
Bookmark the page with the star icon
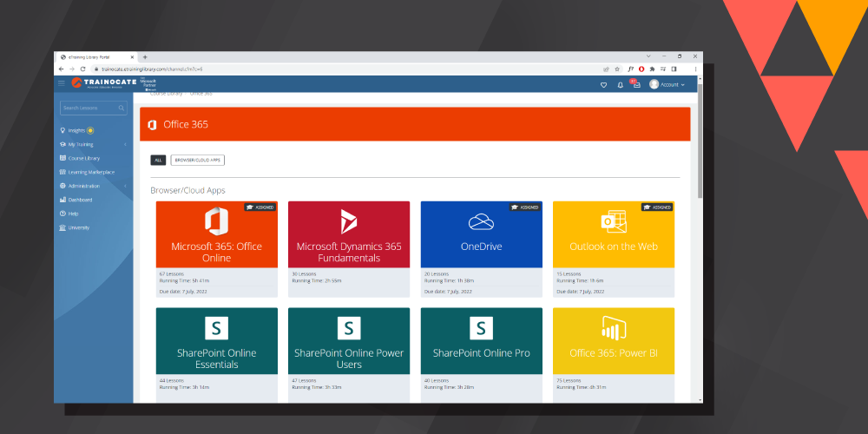coord(617,69)
